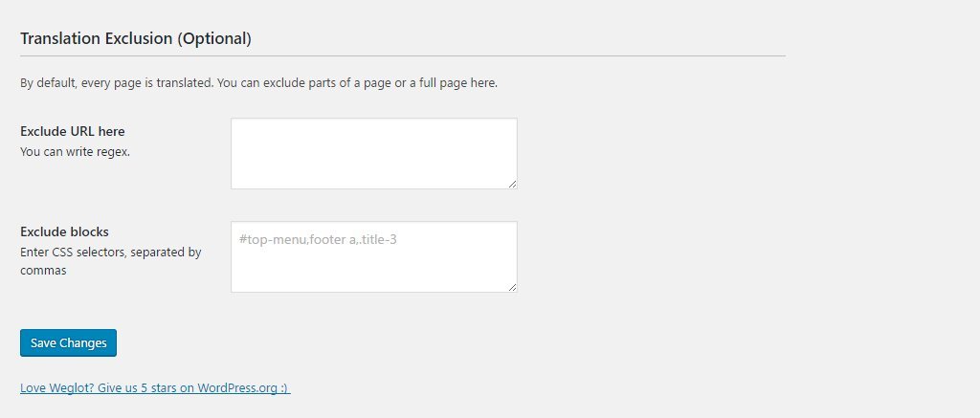Click the 'Exclude blocks' label
This screenshot has height=418, width=980.
64,231
